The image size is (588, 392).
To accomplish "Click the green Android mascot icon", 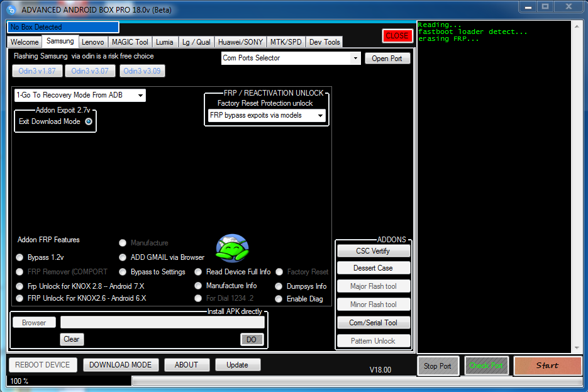I will tap(233, 249).
